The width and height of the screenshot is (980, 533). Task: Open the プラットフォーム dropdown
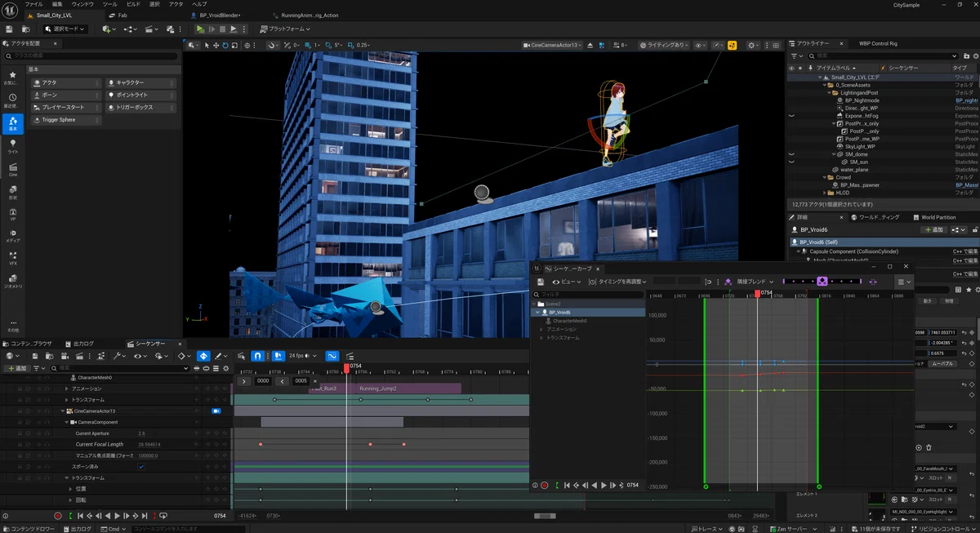(x=285, y=29)
